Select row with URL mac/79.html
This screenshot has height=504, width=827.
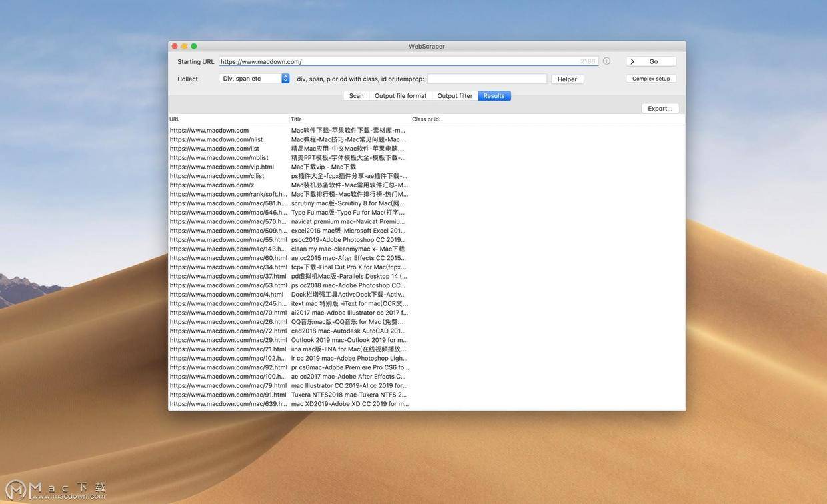coord(427,385)
